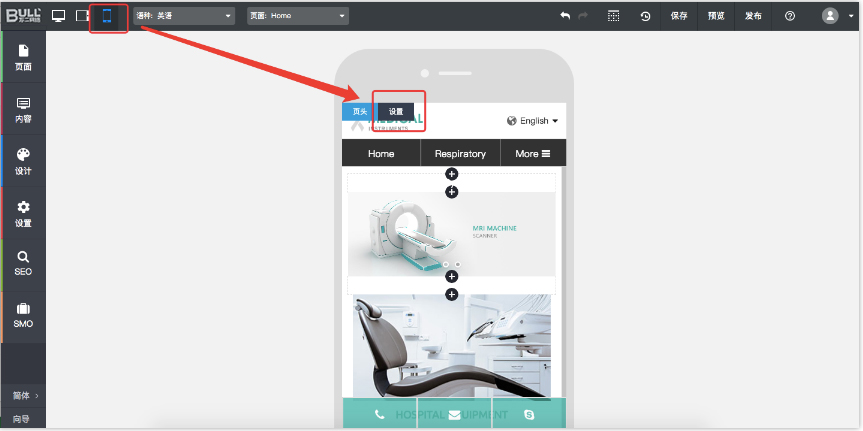Expand the page dropdown showing Home
Screen dimensions: 863x431
(298, 16)
